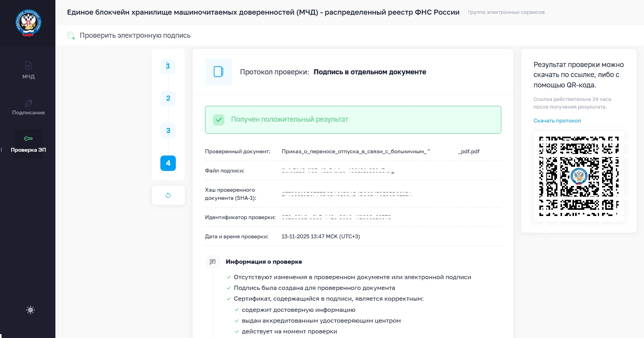644x338 pixels.
Task: Click the green check in positive result banner
Action: click(219, 120)
